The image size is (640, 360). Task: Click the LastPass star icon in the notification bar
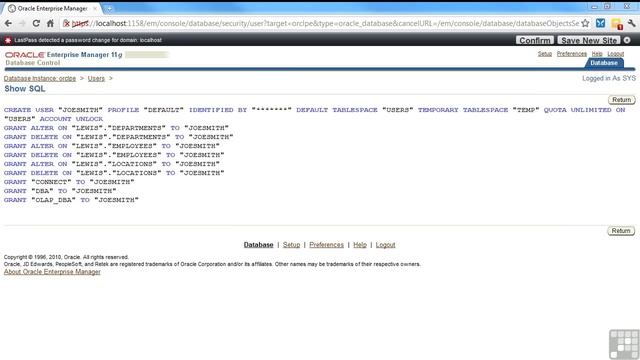coord(8,40)
